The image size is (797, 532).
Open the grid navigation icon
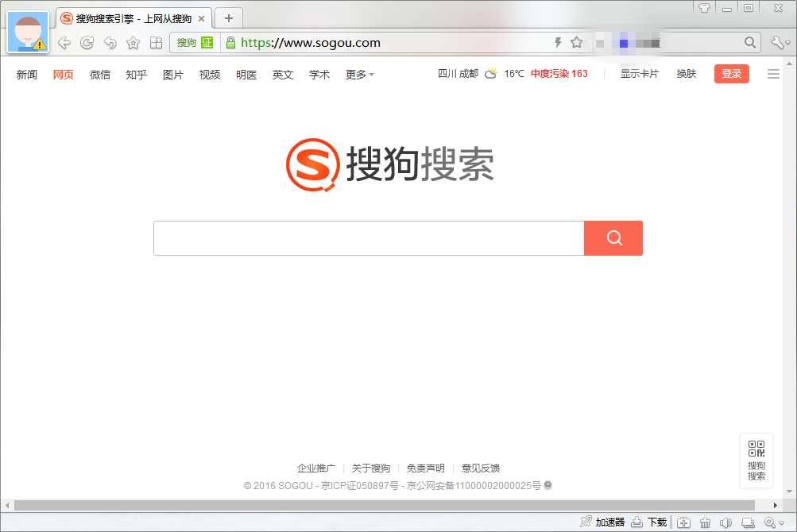click(156, 43)
